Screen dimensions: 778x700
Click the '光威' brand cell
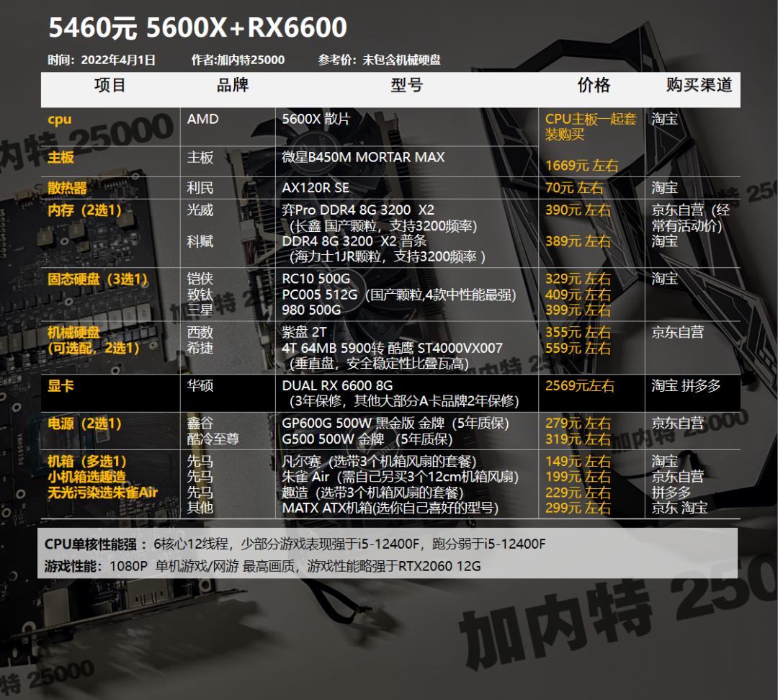[200, 210]
